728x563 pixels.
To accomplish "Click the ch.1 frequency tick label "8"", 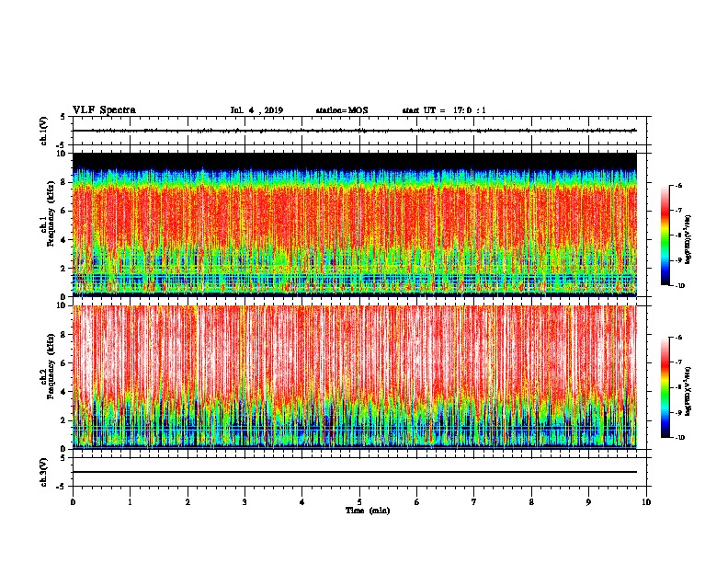I will [63, 182].
